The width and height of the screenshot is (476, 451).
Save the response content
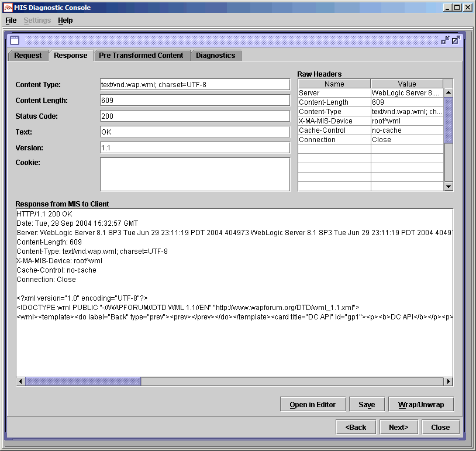coord(367,405)
